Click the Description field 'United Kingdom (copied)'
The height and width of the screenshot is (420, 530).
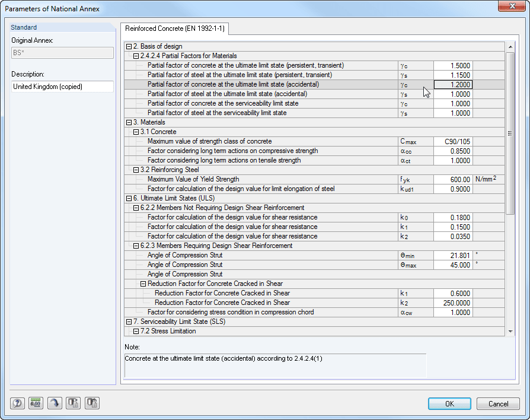coord(62,87)
